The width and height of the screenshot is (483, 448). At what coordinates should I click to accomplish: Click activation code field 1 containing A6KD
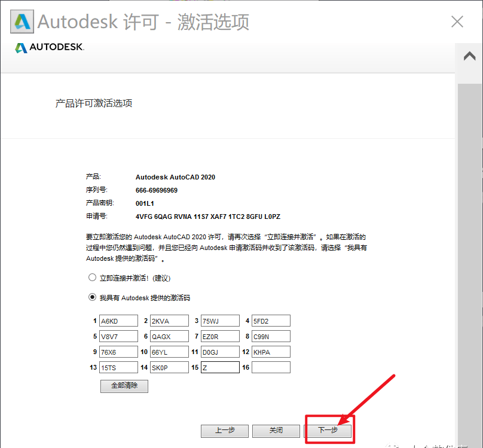(x=118, y=321)
